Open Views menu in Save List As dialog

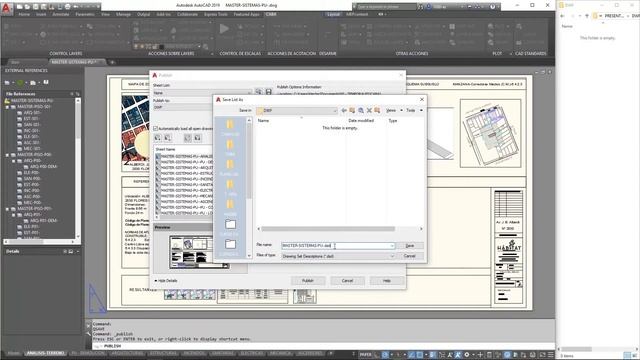393,110
